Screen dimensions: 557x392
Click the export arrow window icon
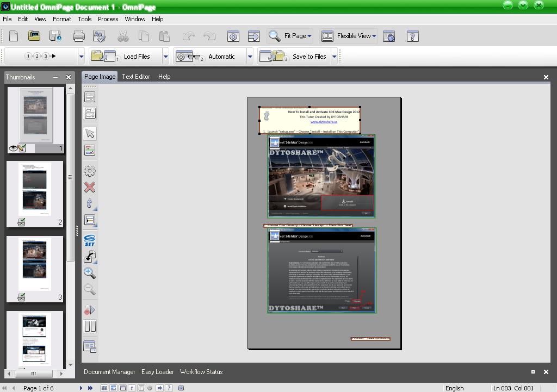coord(253,36)
